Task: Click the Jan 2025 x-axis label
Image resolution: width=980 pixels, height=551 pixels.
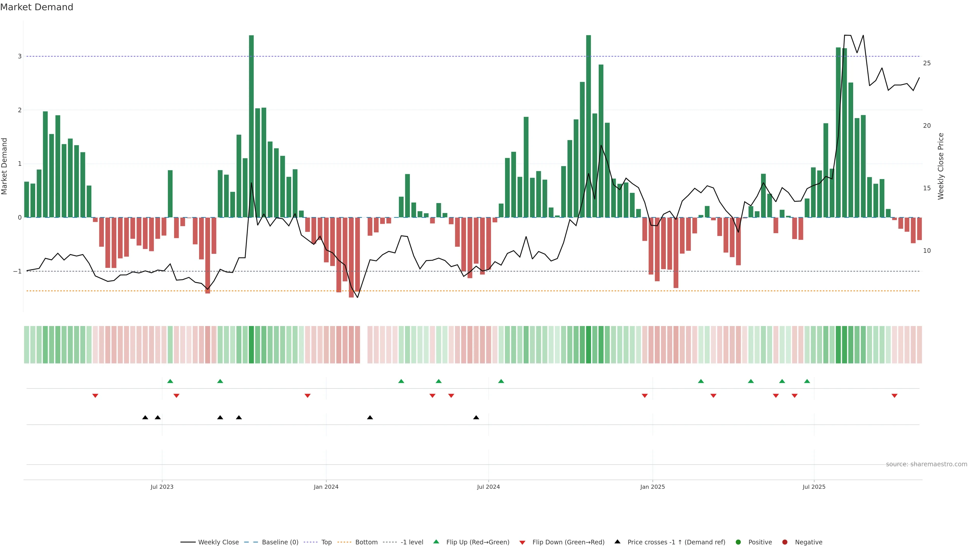Action: (653, 487)
